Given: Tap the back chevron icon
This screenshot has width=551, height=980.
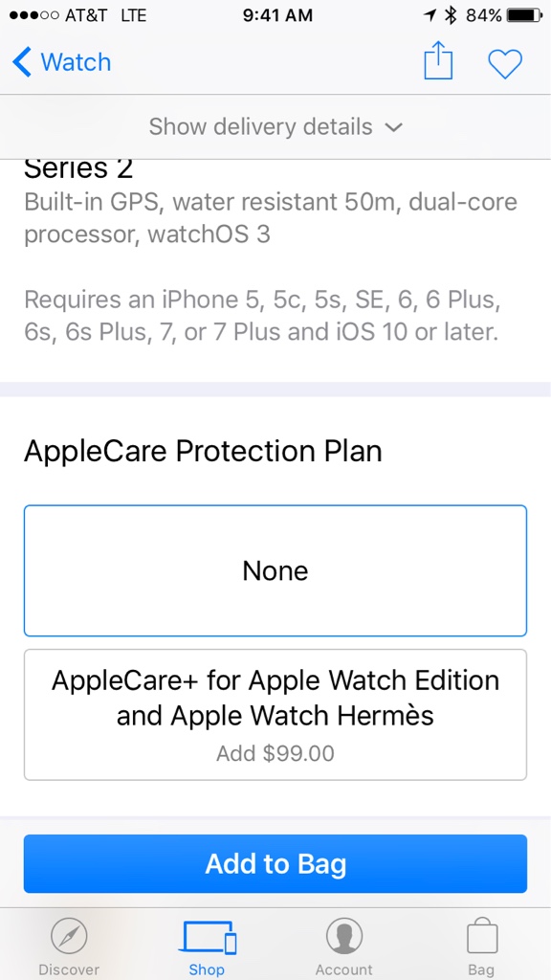Looking at the screenshot, I should pos(21,62).
